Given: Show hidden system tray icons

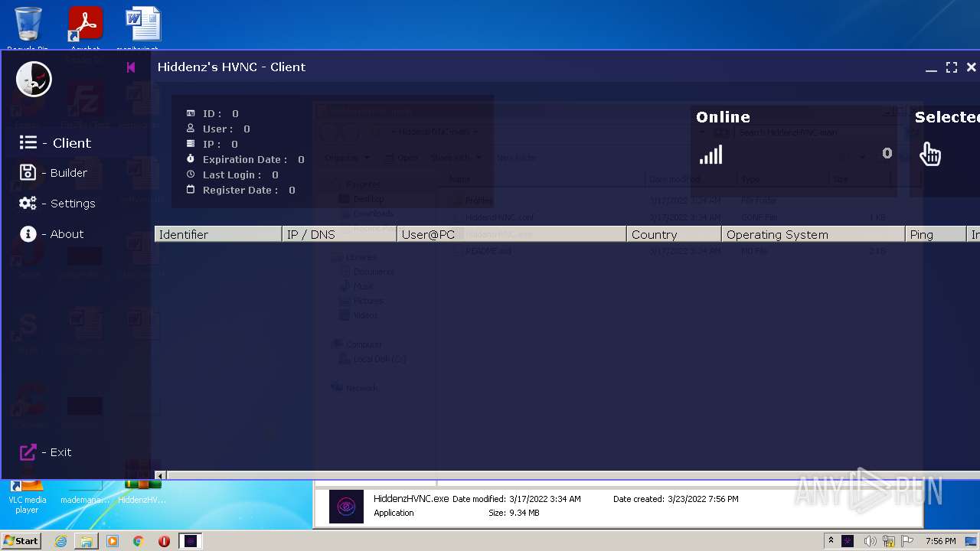Looking at the screenshot, I should point(831,541).
